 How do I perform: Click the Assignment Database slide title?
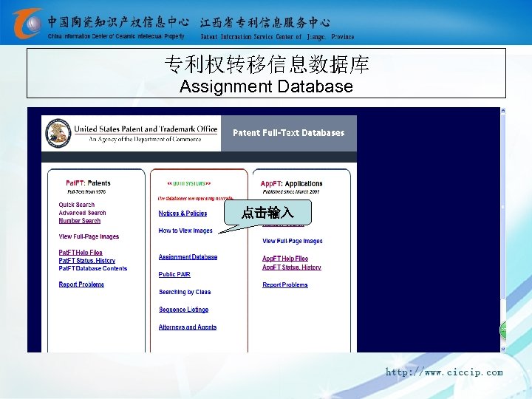point(266,86)
